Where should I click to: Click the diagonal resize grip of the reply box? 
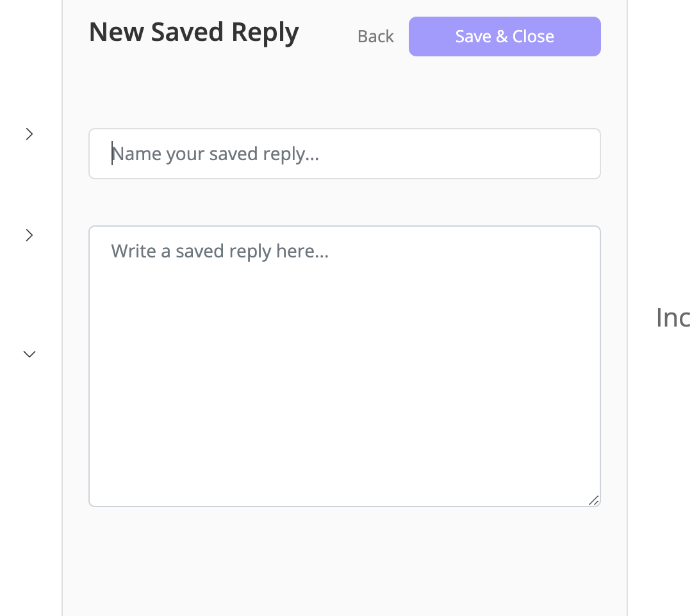pyautogui.click(x=594, y=500)
